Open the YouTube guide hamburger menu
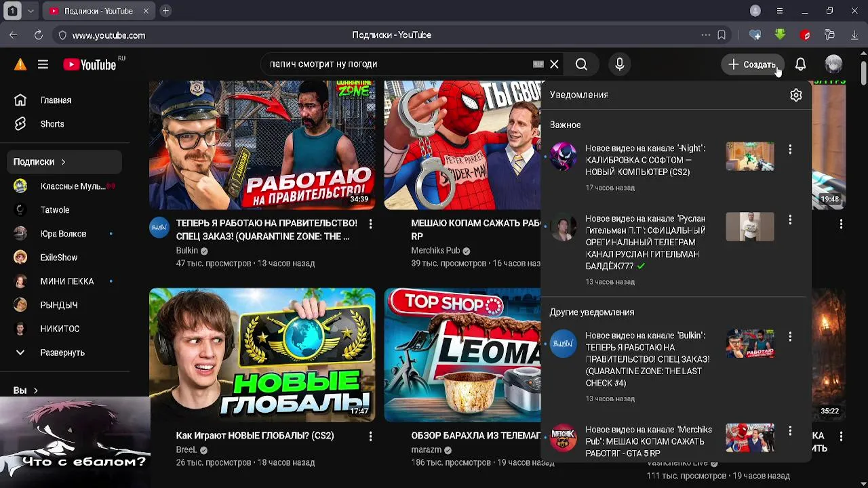The height and width of the screenshot is (488, 868). click(x=43, y=64)
